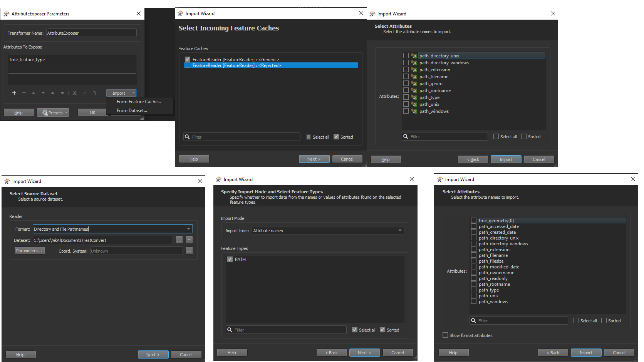
Task: Open reader Parameters... dialog
Action: [30, 251]
